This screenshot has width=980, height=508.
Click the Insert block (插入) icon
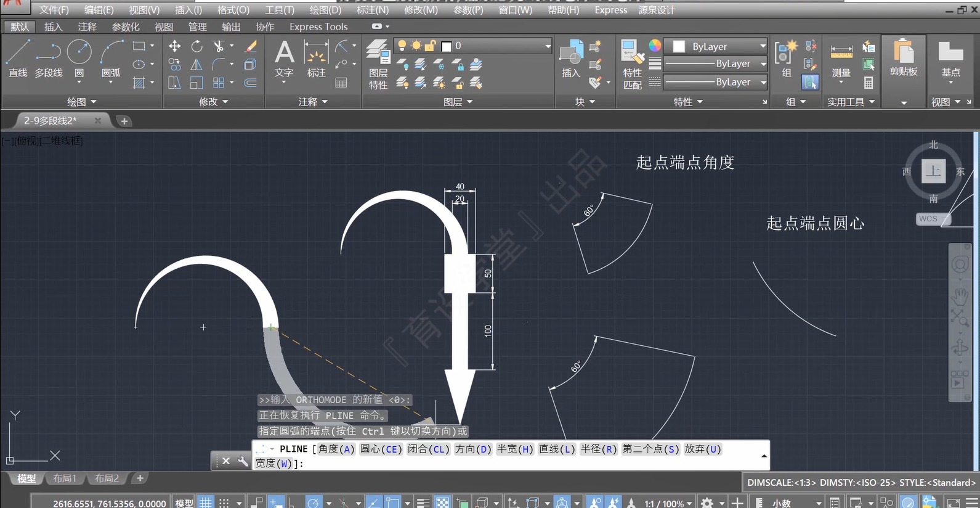tap(571, 59)
